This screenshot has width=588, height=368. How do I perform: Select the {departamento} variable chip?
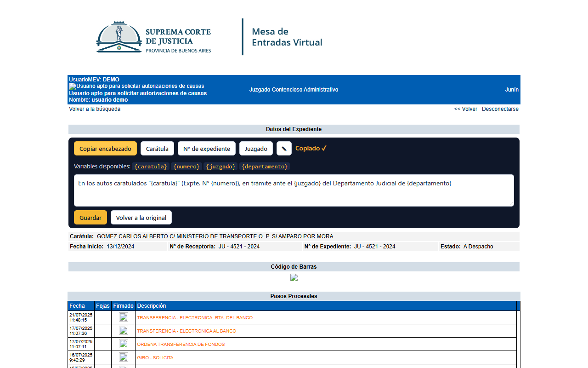point(265,167)
